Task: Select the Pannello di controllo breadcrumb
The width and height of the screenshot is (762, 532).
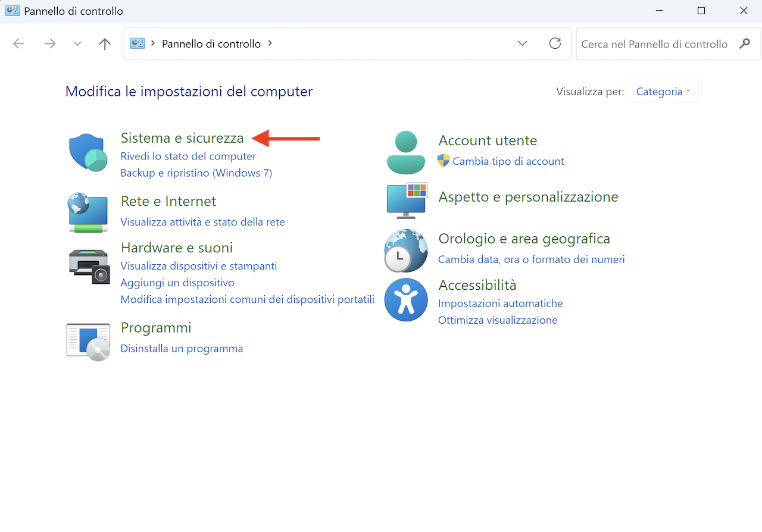Action: (x=211, y=43)
